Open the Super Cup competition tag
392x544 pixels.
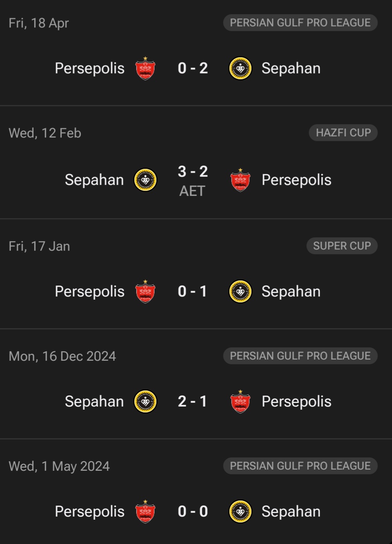coord(342,246)
